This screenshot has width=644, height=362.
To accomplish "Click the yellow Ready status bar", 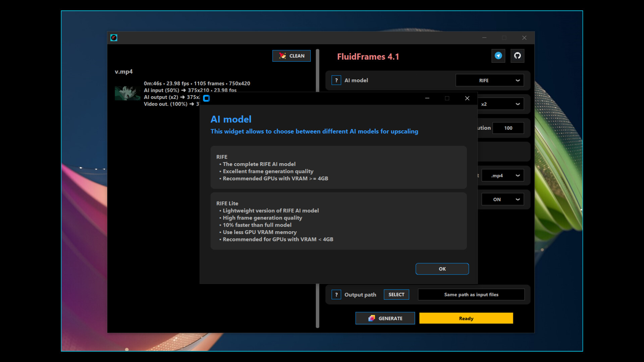I will (x=466, y=318).
